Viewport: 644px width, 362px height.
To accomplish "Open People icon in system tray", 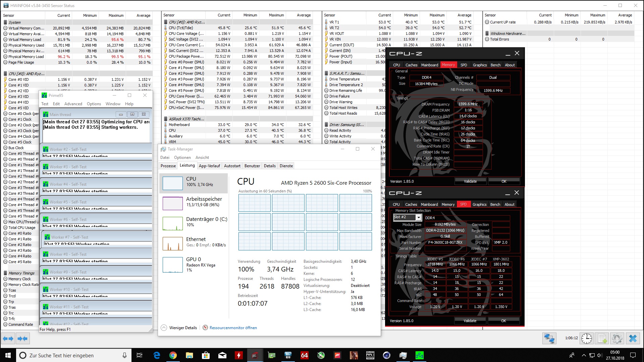I will (x=572, y=355).
